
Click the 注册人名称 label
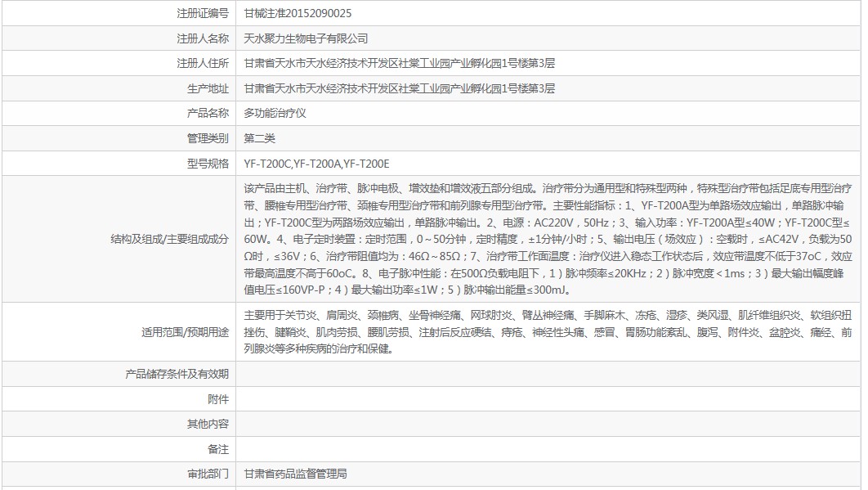click(x=203, y=38)
